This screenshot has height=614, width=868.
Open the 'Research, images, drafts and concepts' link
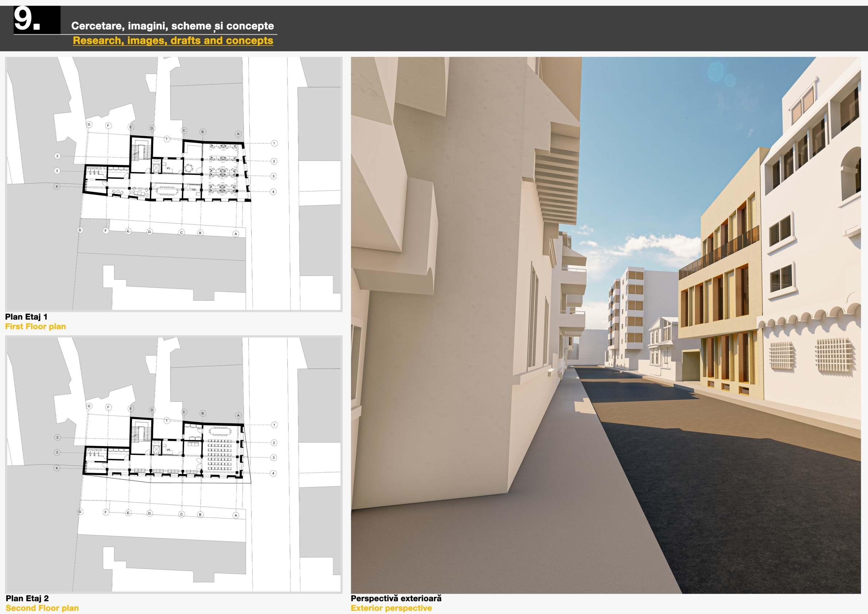(x=173, y=40)
